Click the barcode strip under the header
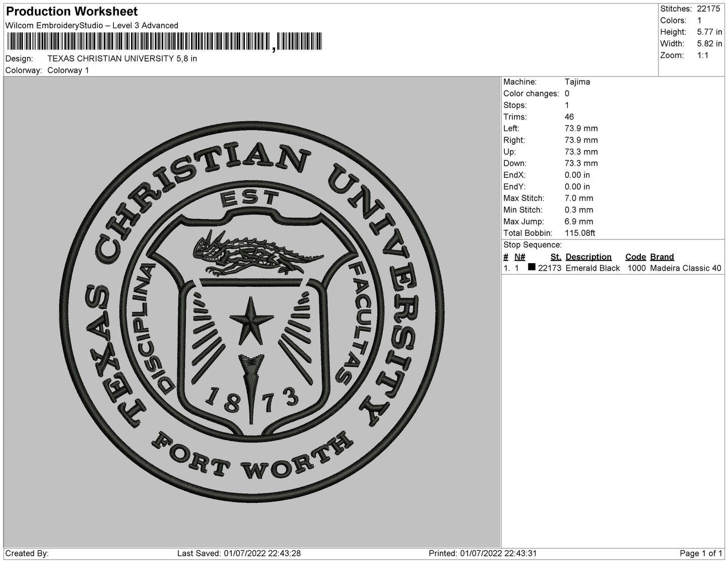 point(164,41)
